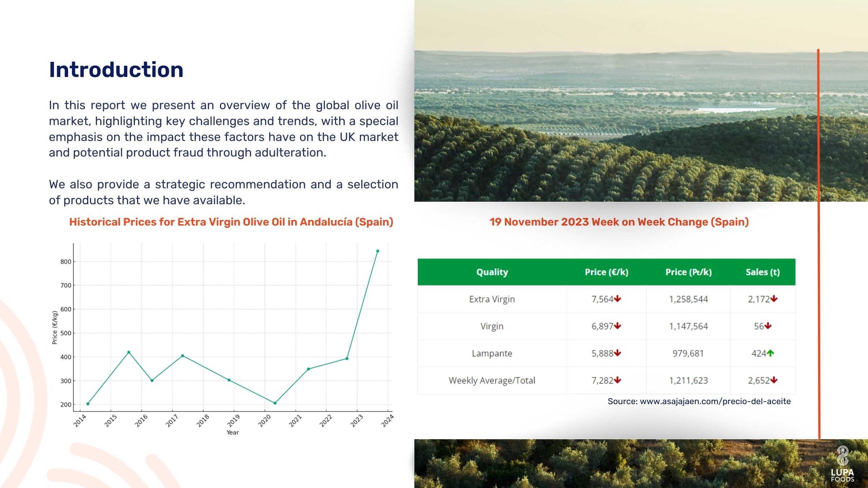Click the Price (€/kg) axis label
The width and height of the screenshot is (868, 488).
coord(55,328)
